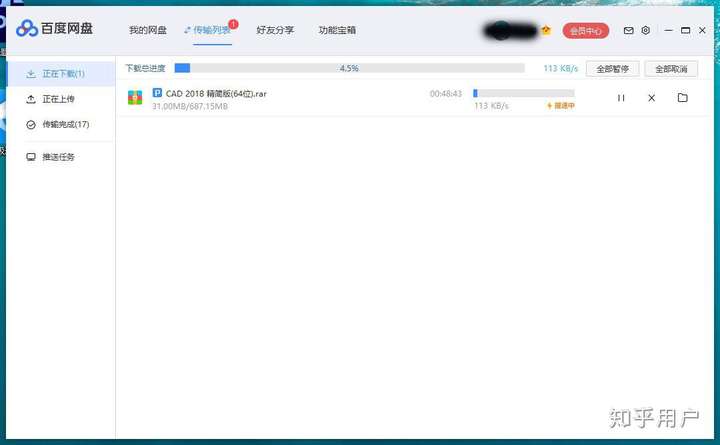Click the 00:48:43 remaining time
Screen dimensions: 720x445
coord(445,94)
